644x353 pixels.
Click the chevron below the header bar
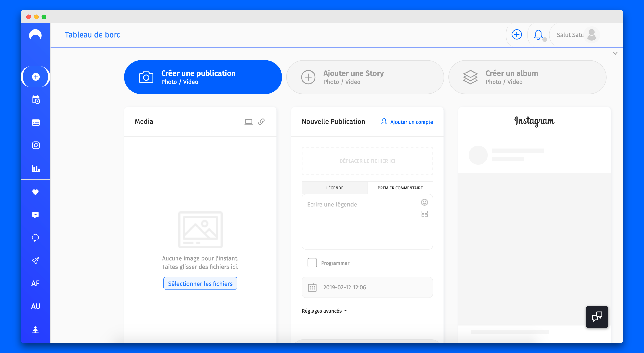click(x=615, y=53)
